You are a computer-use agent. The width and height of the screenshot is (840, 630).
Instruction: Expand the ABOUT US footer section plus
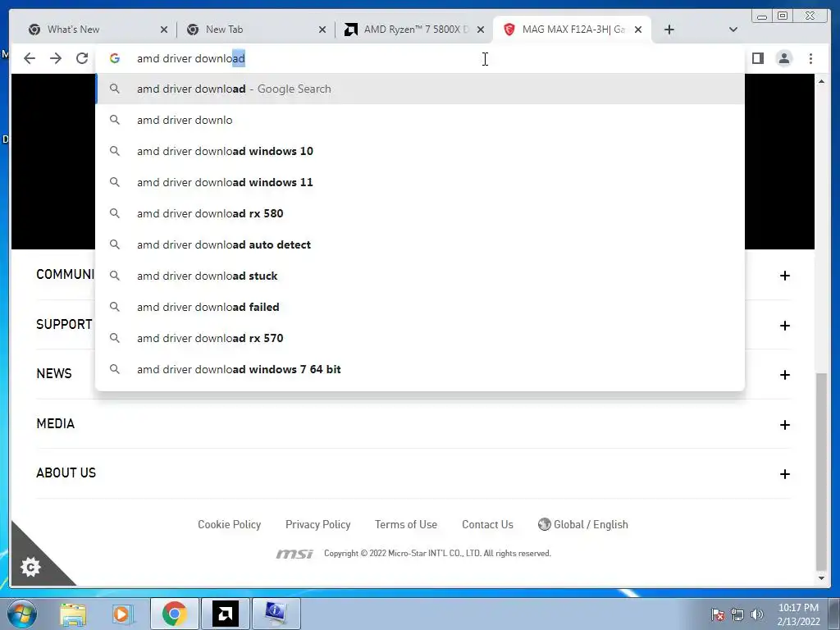point(785,474)
